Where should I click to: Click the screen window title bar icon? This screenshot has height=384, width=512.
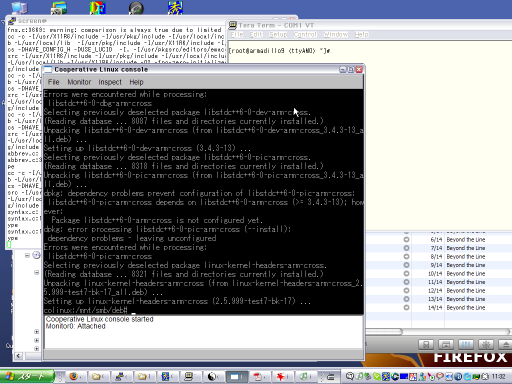click(12, 21)
